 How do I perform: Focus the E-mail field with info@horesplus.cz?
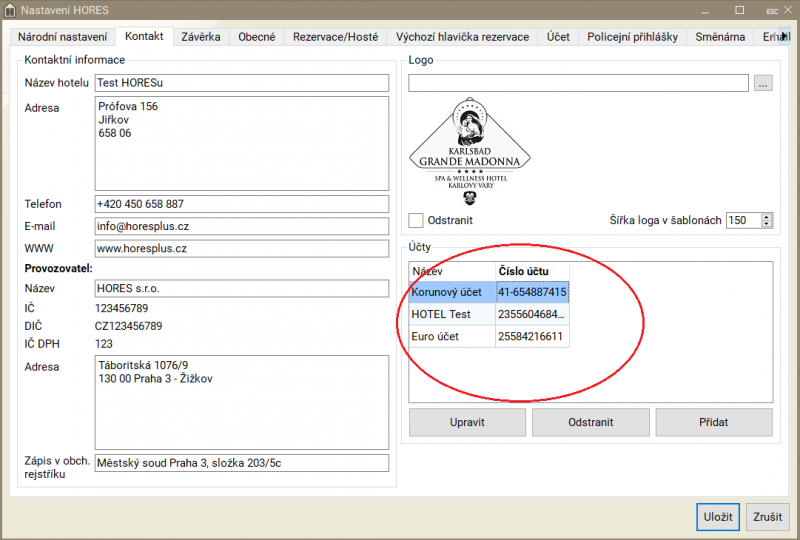click(241, 226)
